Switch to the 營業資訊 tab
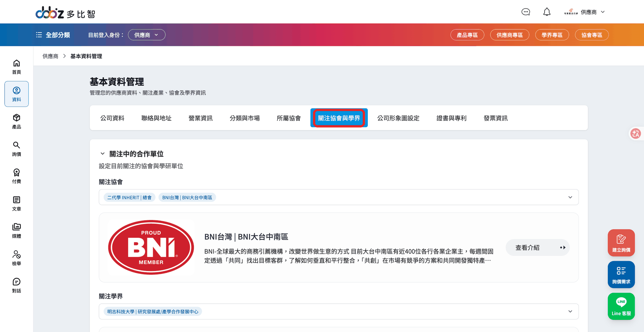This screenshot has height=332, width=644. pos(200,118)
